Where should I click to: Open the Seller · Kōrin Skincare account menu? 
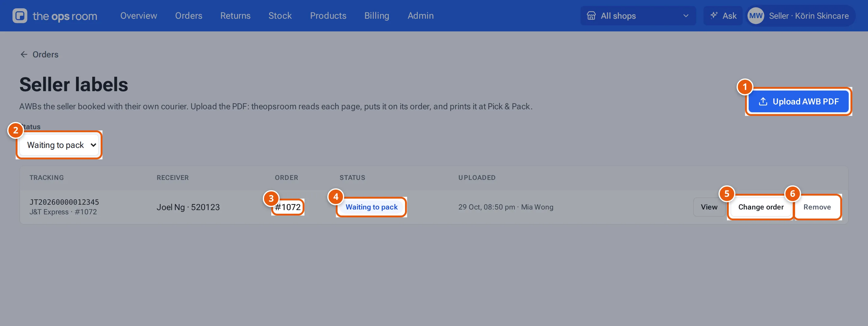tap(800, 15)
